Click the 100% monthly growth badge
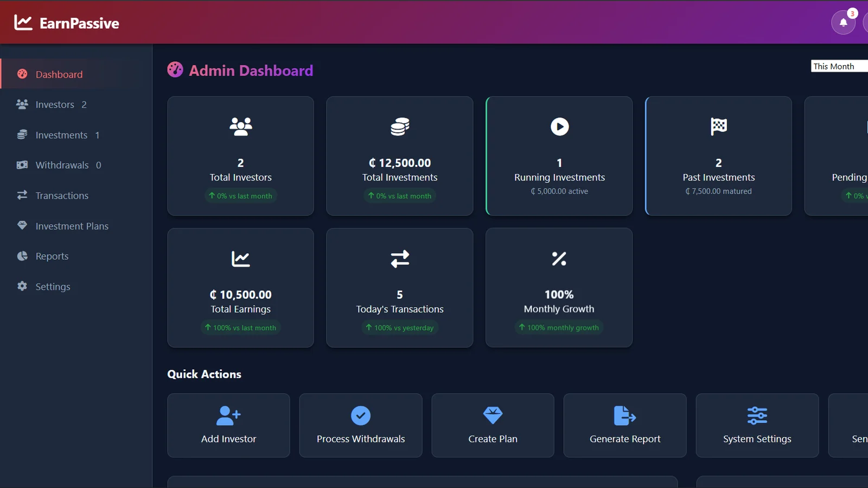 click(x=559, y=328)
